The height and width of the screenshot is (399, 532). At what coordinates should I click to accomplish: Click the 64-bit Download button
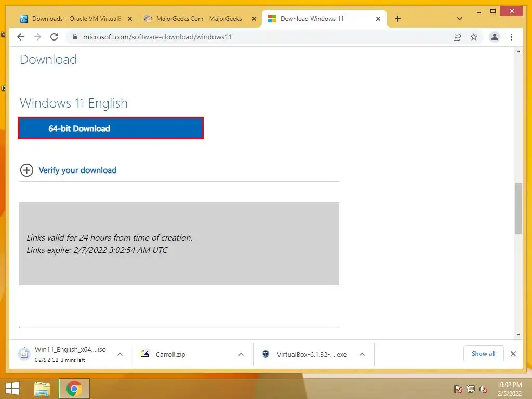(x=111, y=128)
